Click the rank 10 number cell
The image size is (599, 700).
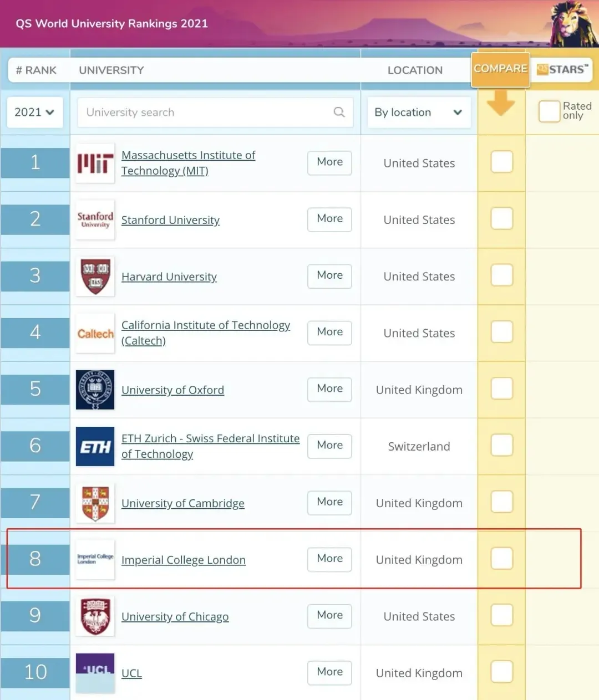point(35,672)
